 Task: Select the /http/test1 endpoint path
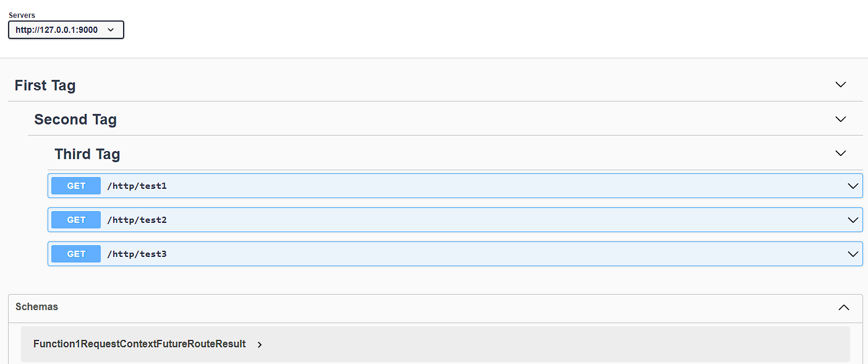(137, 186)
